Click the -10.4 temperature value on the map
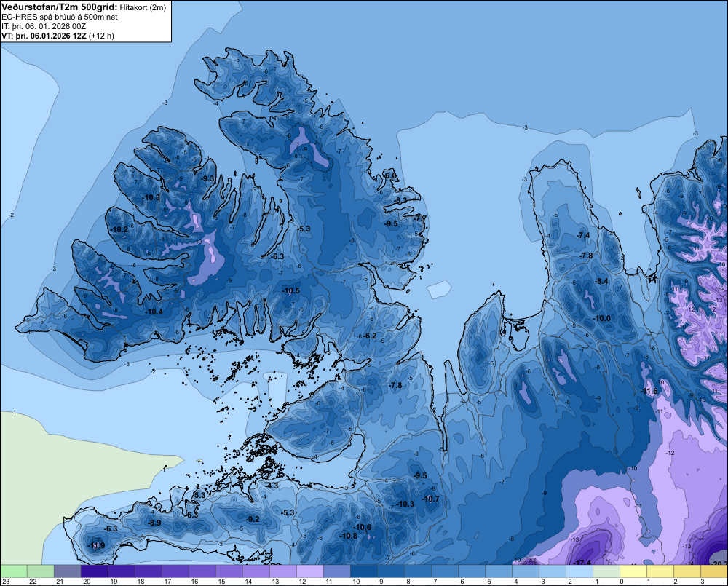The width and height of the screenshot is (728, 586). click(154, 312)
